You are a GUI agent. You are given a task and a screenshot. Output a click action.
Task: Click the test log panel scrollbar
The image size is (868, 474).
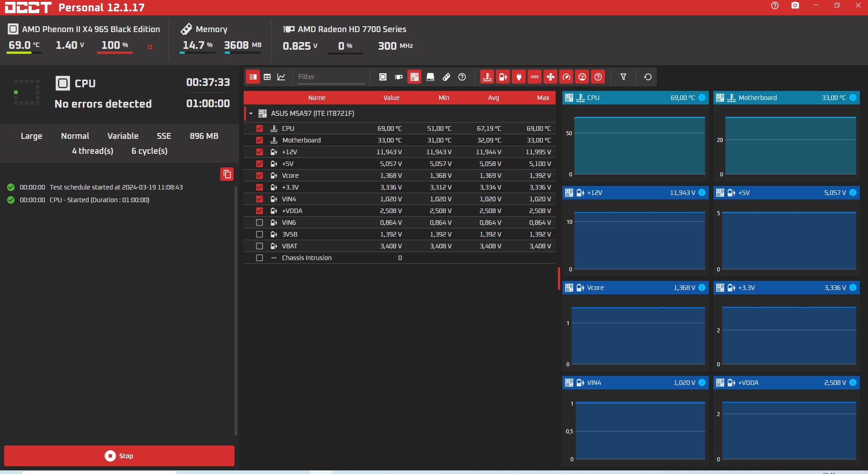pyautogui.click(x=236, y=310)
